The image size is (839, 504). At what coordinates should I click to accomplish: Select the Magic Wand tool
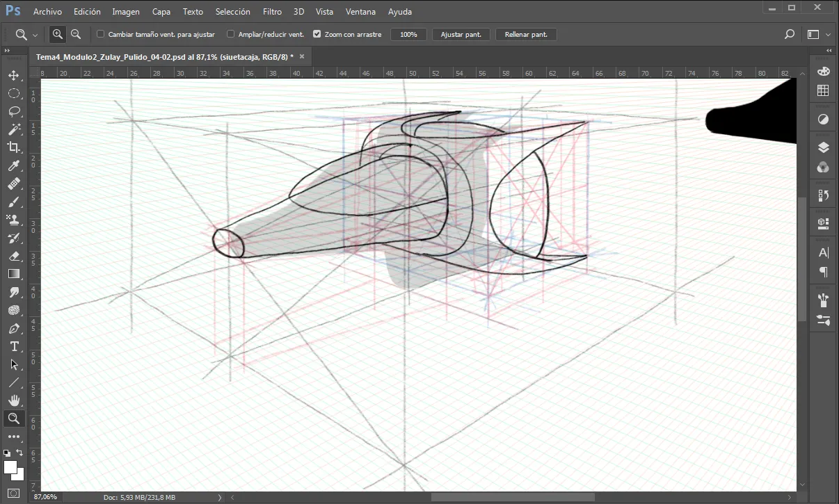click(x=13, y=129)
